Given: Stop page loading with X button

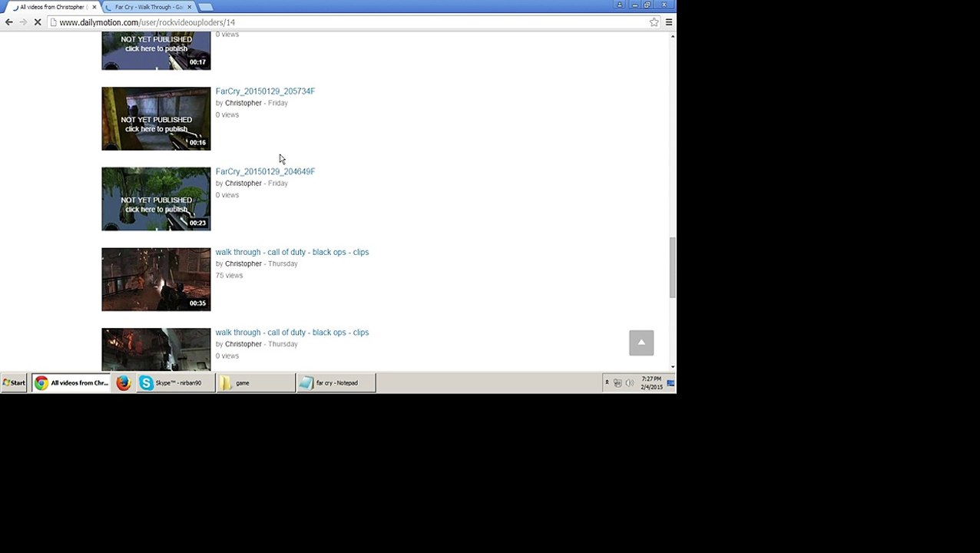Looking at the screenshot, I should coord(37,22).
